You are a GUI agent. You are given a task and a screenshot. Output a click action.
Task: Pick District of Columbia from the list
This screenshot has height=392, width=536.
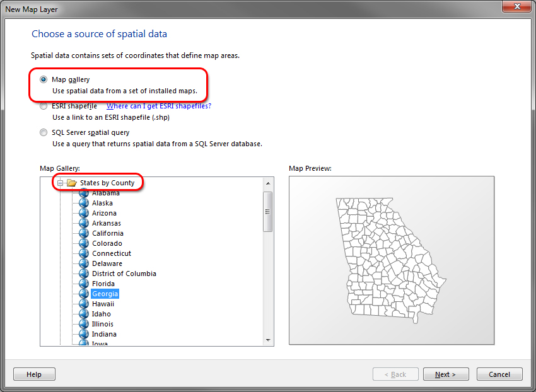coord(124,274)
